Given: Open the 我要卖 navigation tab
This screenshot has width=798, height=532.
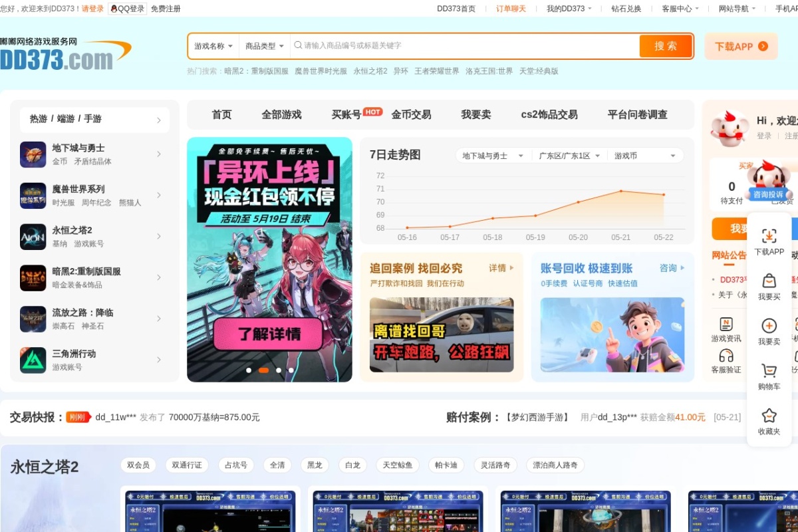Looking at the screenshot, I should pos(476,114).
